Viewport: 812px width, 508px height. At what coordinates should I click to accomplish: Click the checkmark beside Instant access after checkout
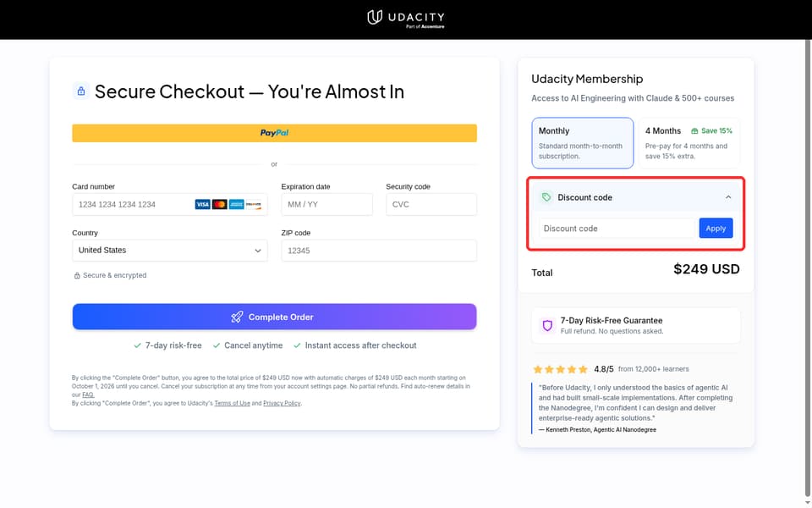click(x=297, y=345)
